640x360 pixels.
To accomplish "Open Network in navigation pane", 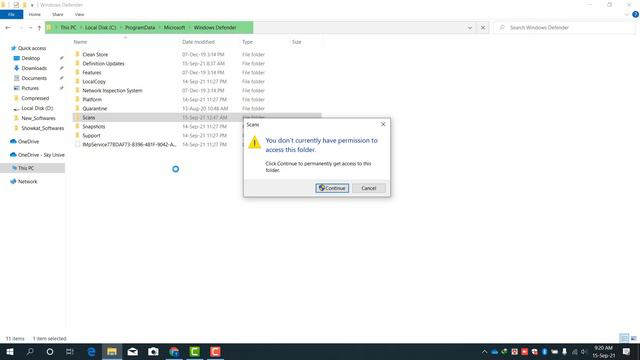I will [x=27, y=182].
